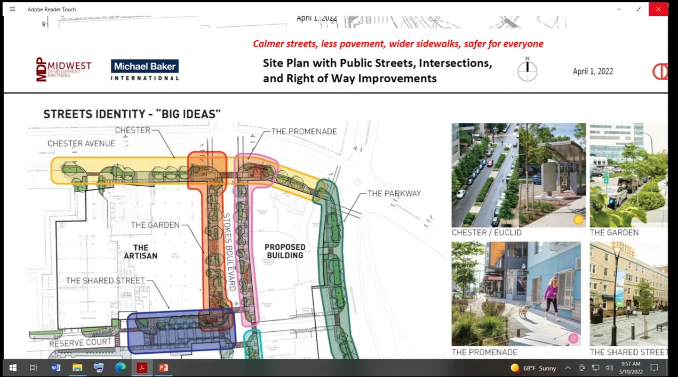Click the "April 1, 2022" date in header
This screenshot has width=678, height=377.
tap(593, 71)
